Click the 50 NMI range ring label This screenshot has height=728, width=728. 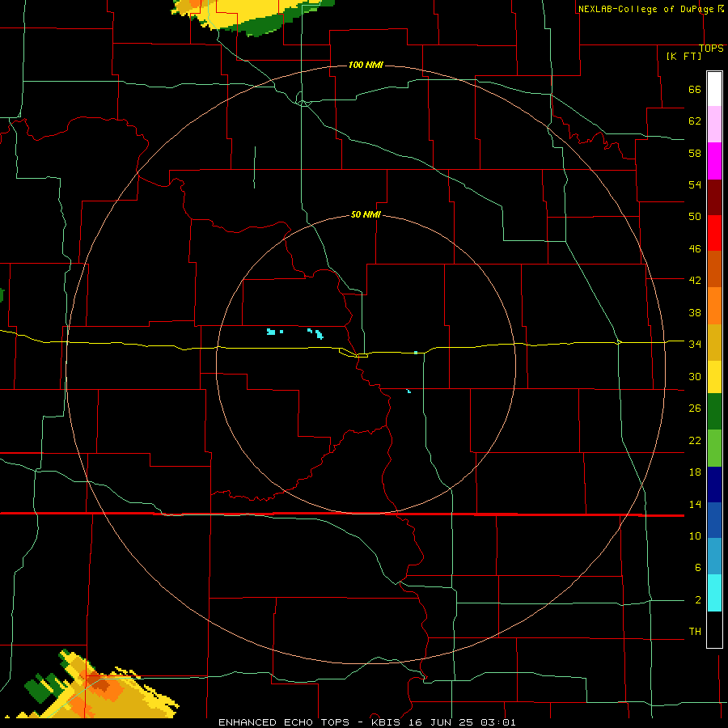[x=366, y=214]
